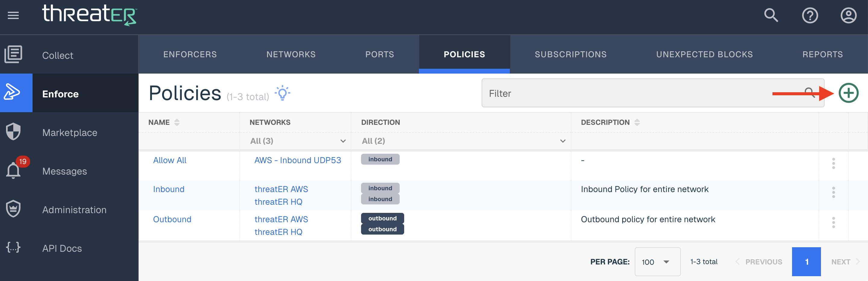868x281 pixels.
Task: Switch to the Enforcers tab
Action: [190, 55]
